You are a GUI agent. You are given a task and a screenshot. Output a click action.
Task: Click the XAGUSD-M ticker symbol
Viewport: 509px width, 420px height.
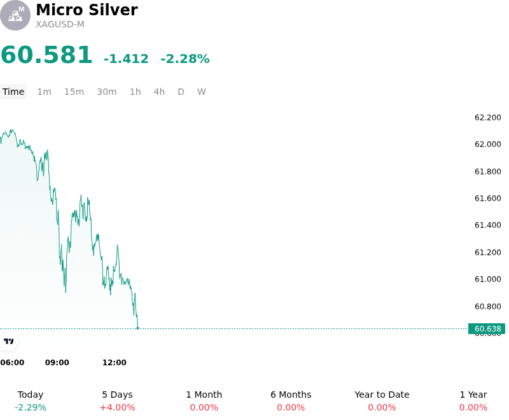click(x=60, y=25)
